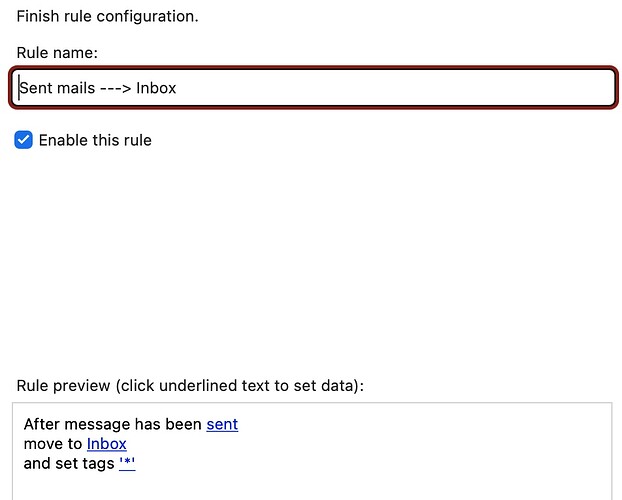Image resolution: width=622 pixels, height=500 pixels.
Task: Toggle the "Enable this rule" checkbox
Action: [24, 140]
